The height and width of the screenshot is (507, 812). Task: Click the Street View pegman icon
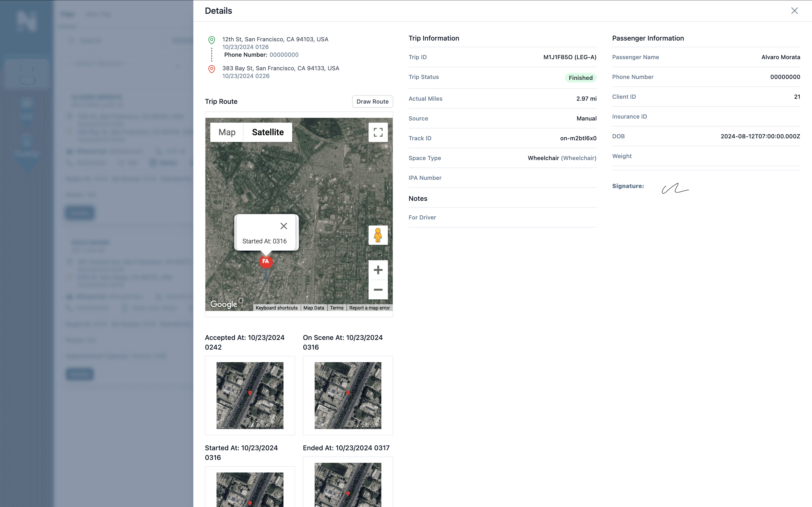(378, 235)
